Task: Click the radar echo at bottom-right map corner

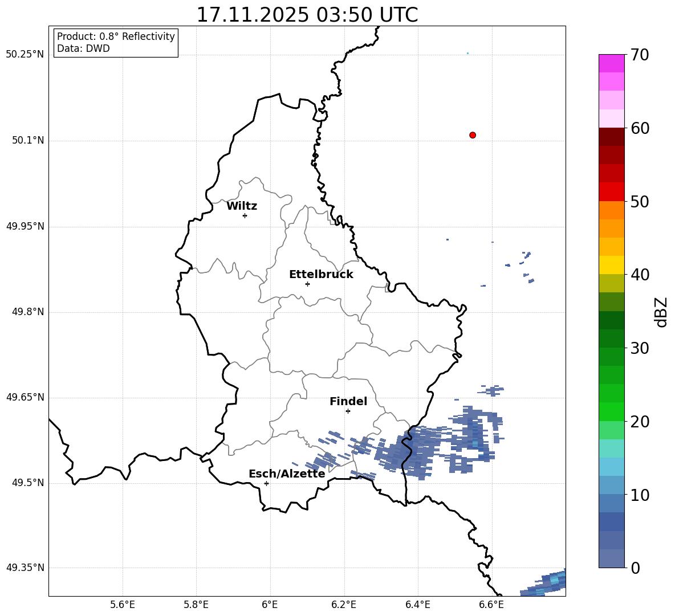Action: pos(543,583)
